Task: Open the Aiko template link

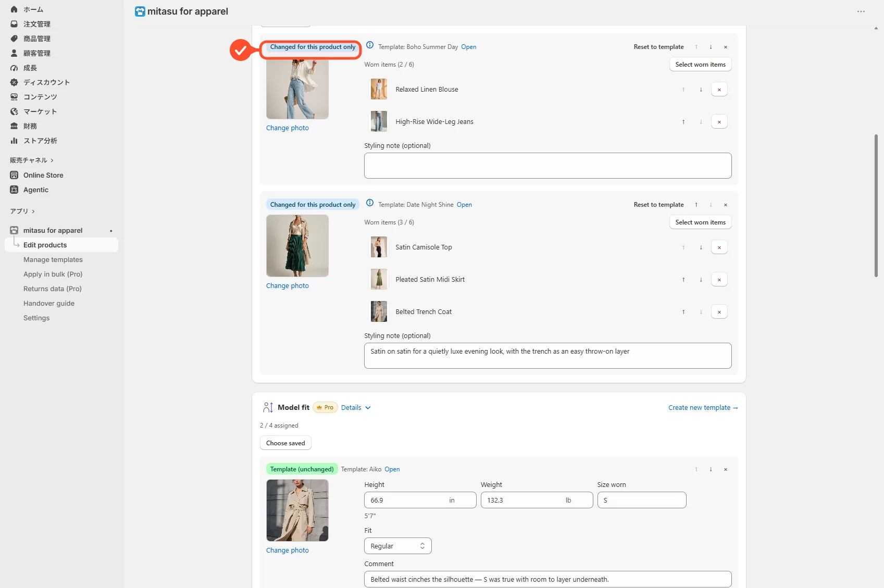Action: (392, 469)
